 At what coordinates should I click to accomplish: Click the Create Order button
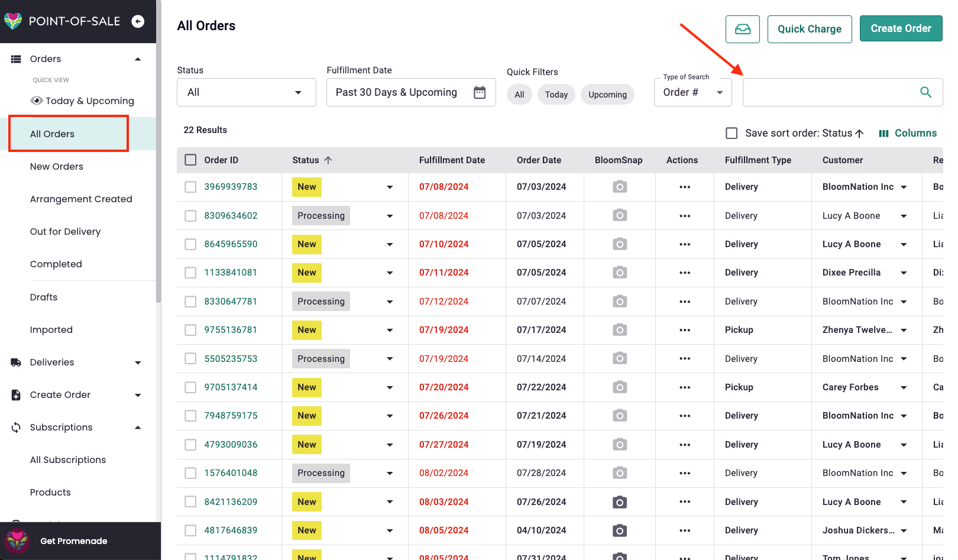pos(901,28)
